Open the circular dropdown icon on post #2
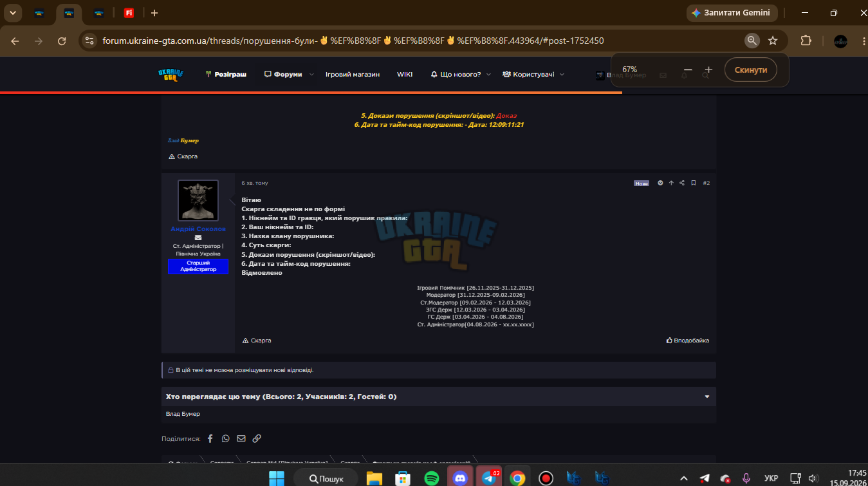868x486 pixels. pos(660,183)
